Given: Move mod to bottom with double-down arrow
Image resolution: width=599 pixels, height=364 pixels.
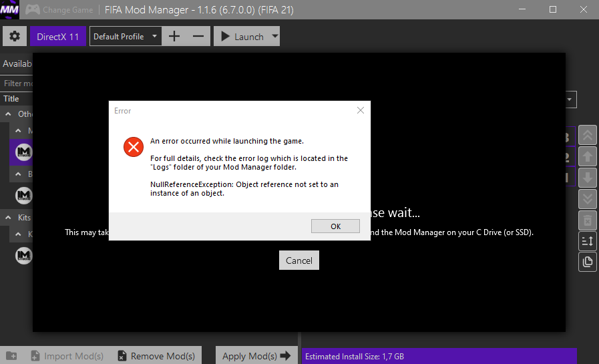Looking at the screenshot, I should click(588, 199).
